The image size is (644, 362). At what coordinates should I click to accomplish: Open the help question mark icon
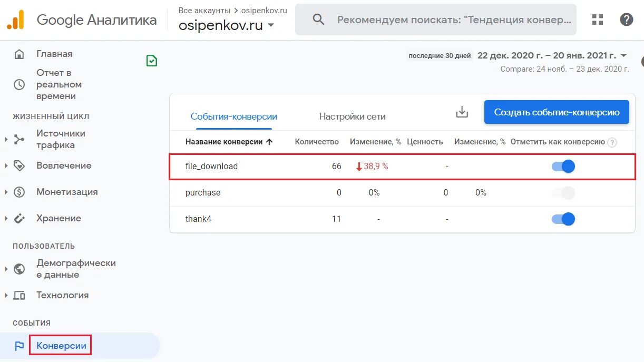(x=626, y=19)
